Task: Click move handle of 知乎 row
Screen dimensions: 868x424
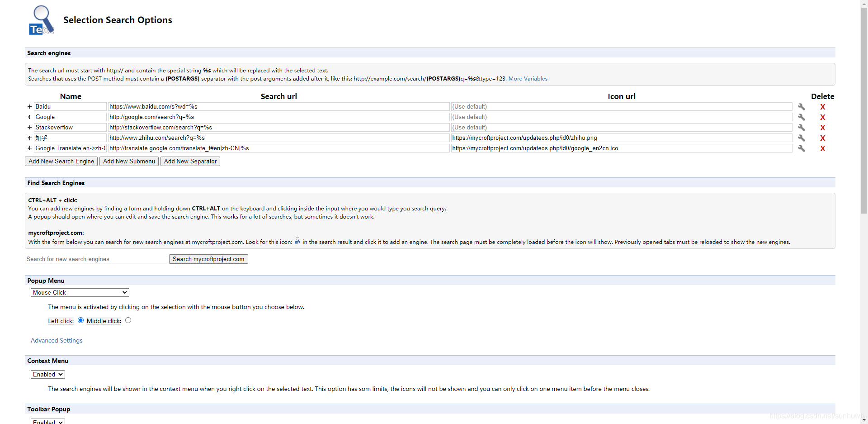Action: (x=29, y=138)
